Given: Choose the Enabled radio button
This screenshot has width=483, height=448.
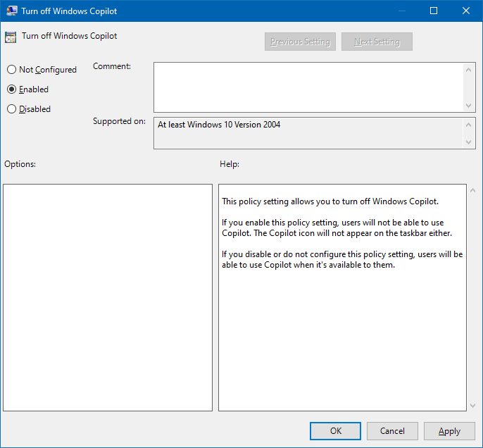Looking at the screenshot, I should coord(11,89).
